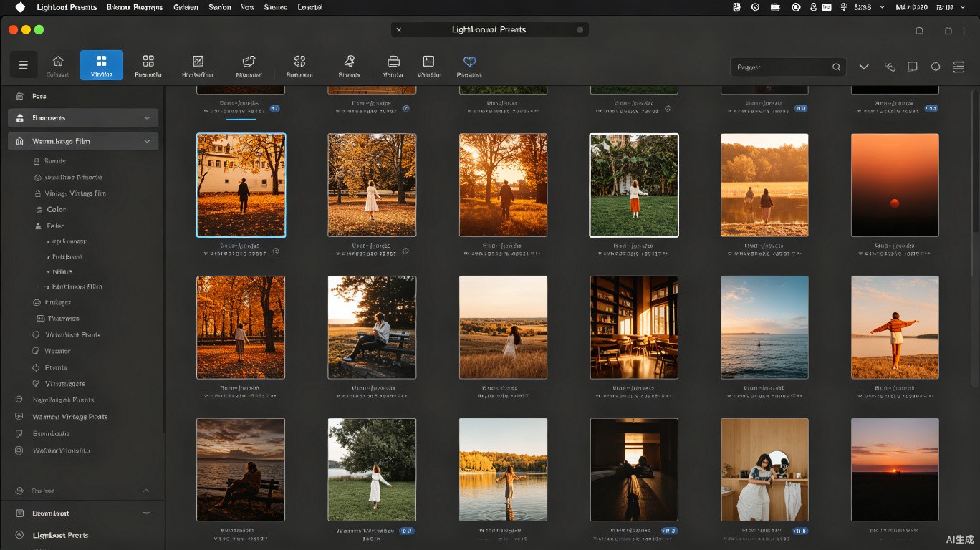980x550 pixels.
Task: Select thumbnail of woman wading in lake
Action: 503,470
